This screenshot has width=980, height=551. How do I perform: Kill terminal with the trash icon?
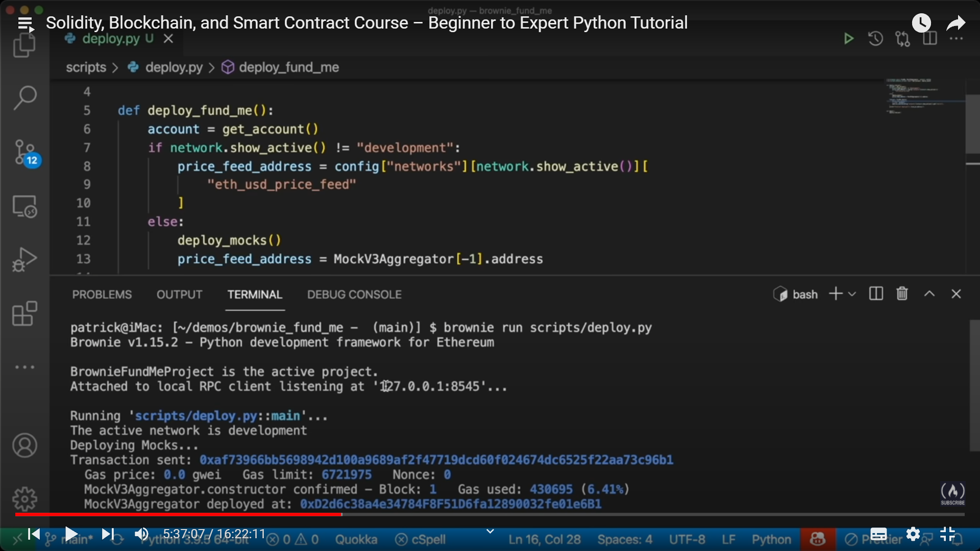tap(902, 294)
